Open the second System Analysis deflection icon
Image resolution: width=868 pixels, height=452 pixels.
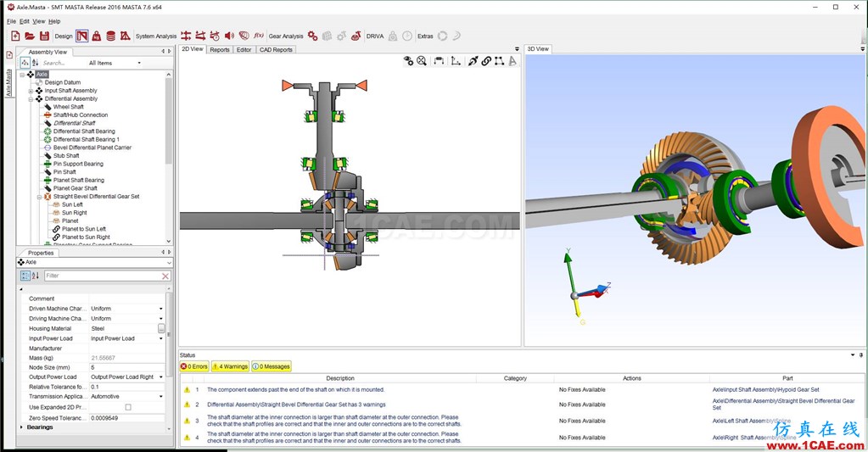coord(200,36)
